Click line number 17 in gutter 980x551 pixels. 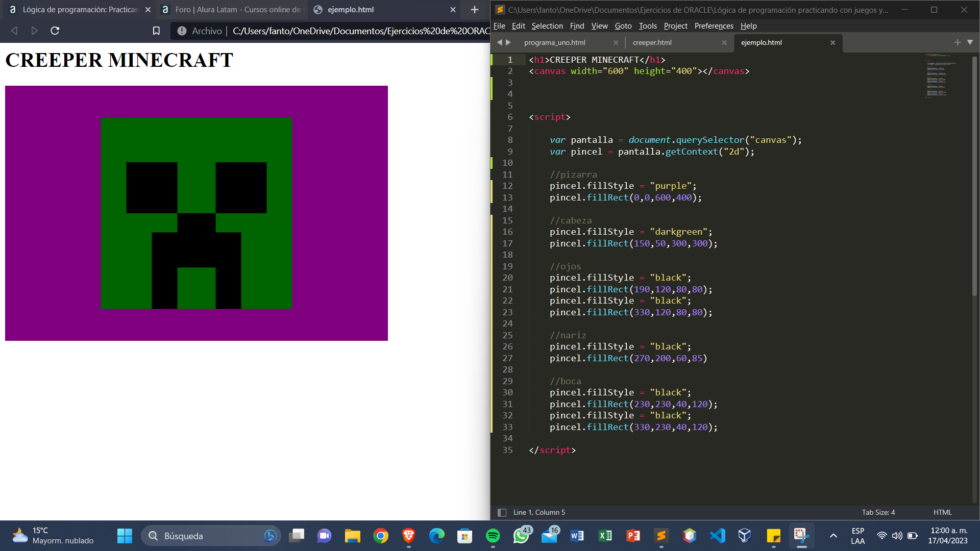507,243
